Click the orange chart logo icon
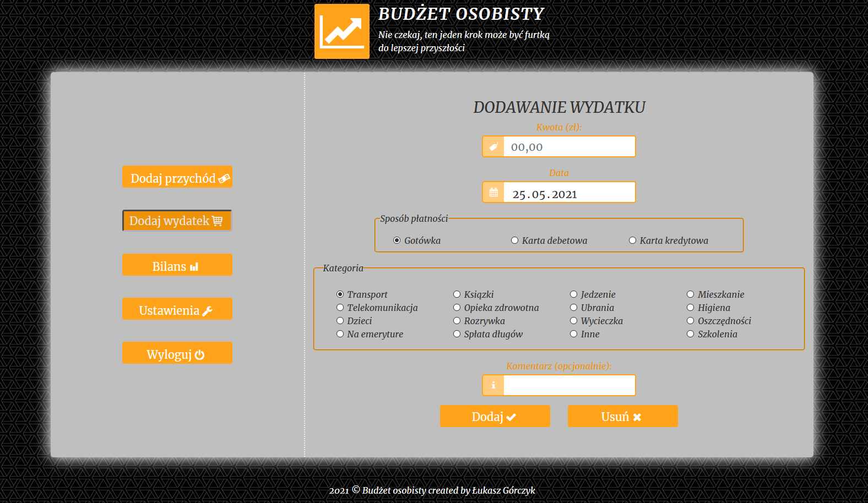The width and height of the screenshot is (868, 503). (341, 31)
